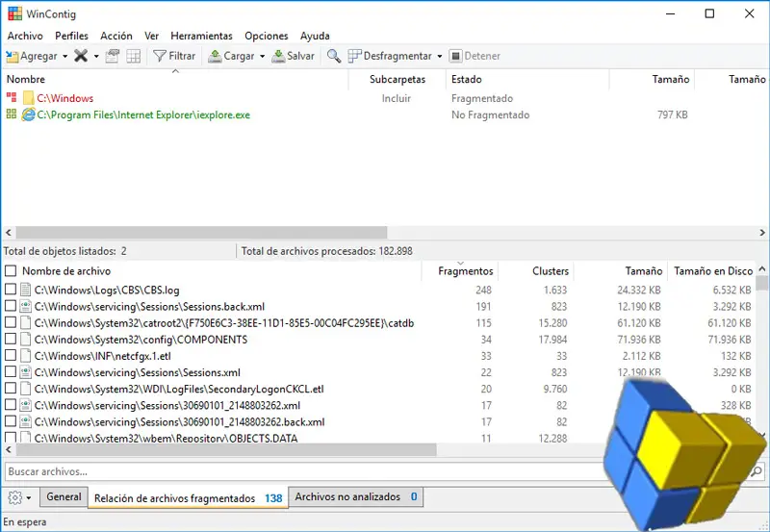The image size is (770, 532).
Task: Click the COMPONENTS file icon
Action: pos(26,340)
